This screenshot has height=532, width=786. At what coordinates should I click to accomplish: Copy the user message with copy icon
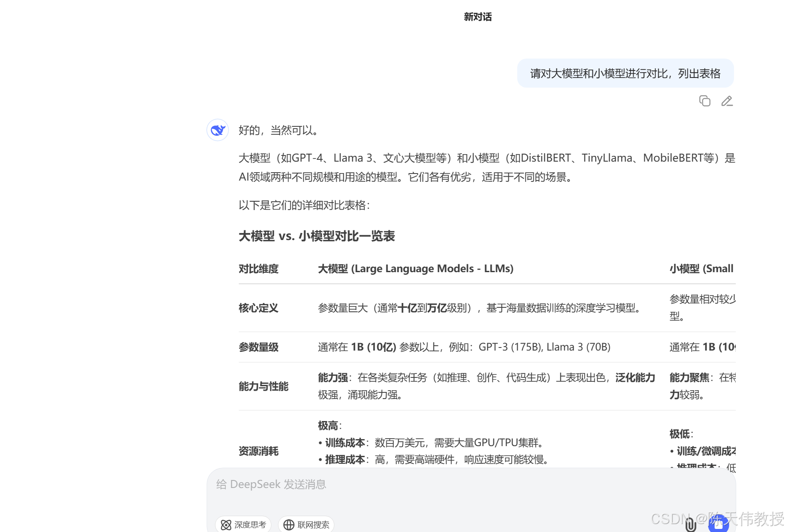[x=704, y=101]
